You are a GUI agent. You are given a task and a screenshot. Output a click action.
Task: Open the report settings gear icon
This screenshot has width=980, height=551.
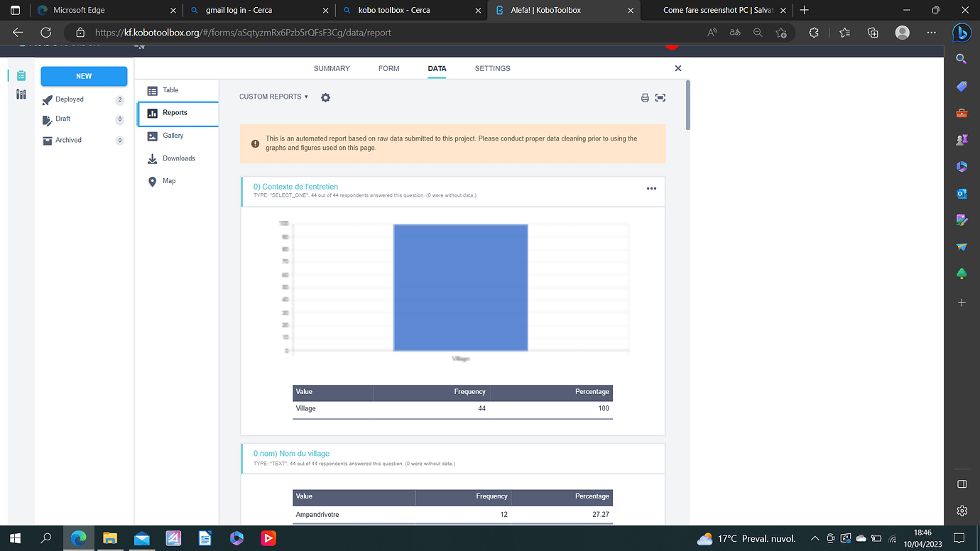[x=325, y=97]
